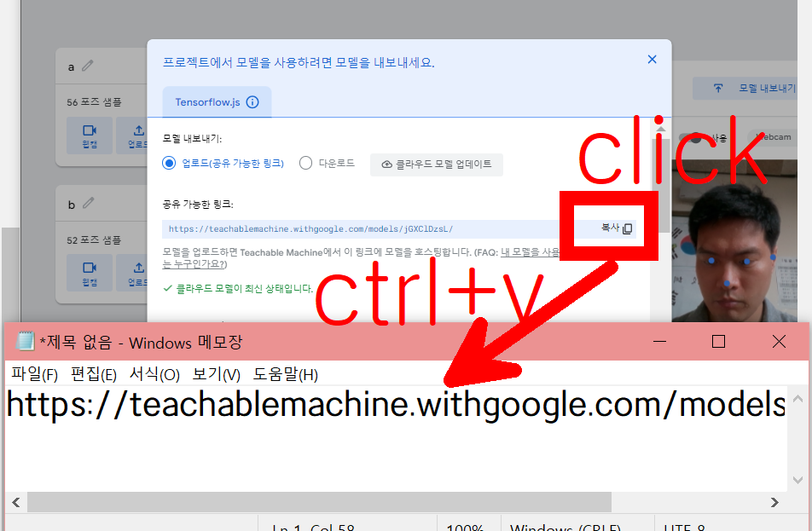
Task: Click the '52 포즈 샘플' label
Action: [94, 240]
